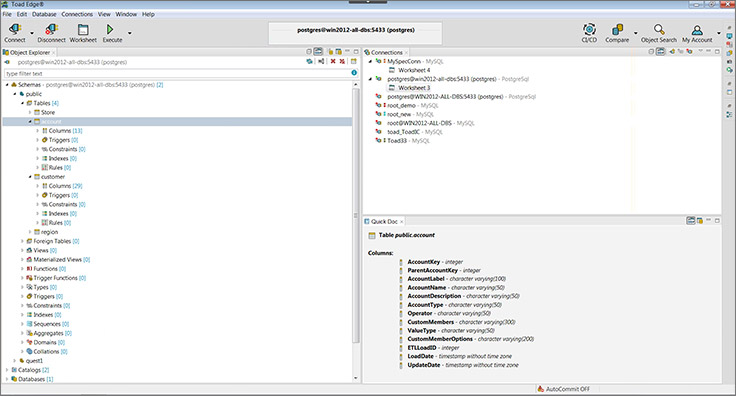Click CustomMembers column in Quick Doc
The width and height of the screenshot is (736, 396).
point(430,322)
